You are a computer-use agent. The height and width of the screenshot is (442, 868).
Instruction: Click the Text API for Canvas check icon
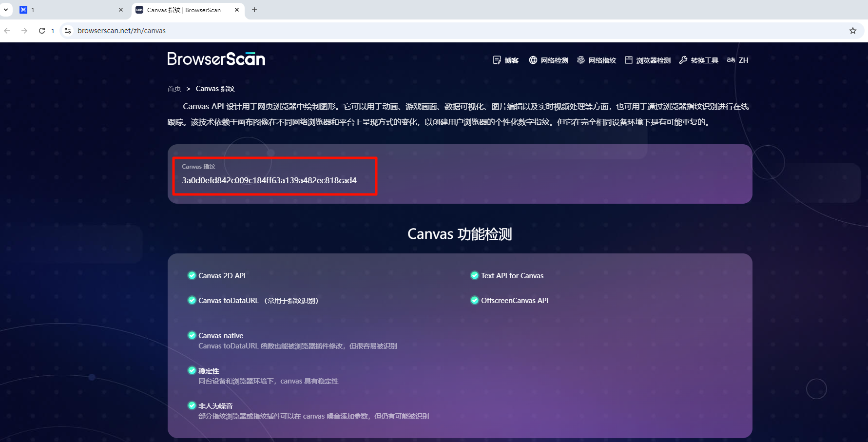pos(475,275)
